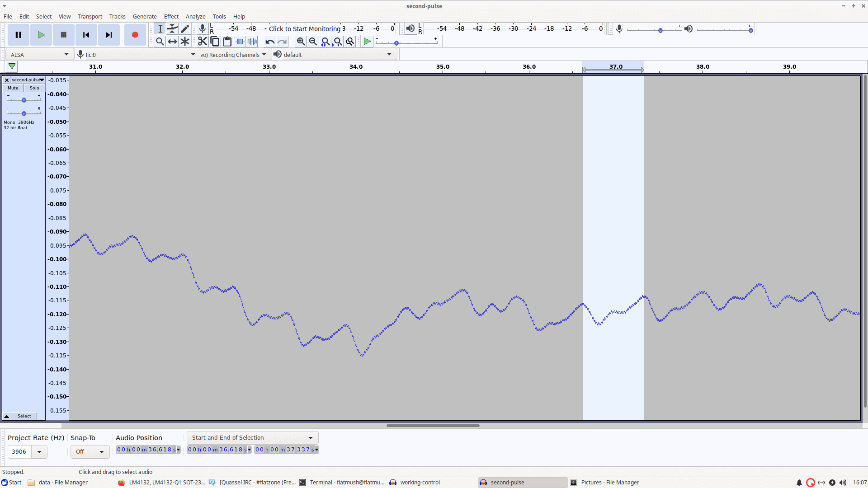Trim audio outside the selection
The width and height of the screenshot is (868, 488).
click(x=240, y=42)
